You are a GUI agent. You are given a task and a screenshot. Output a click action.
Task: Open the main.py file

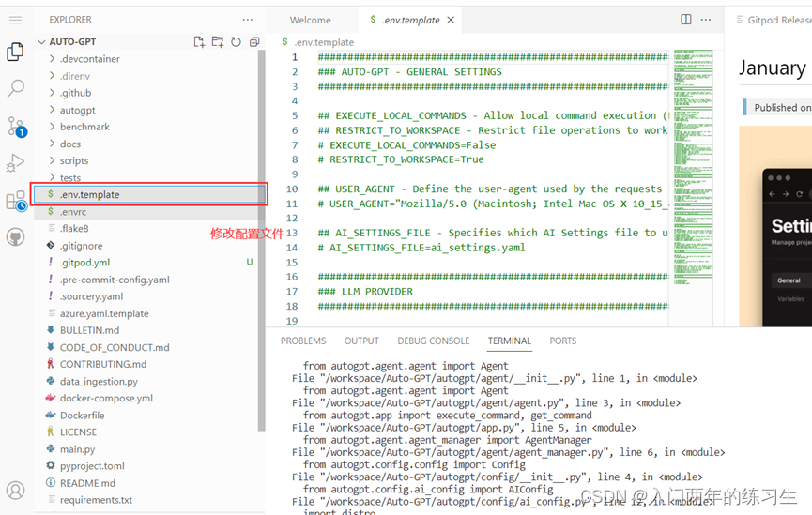146,449
